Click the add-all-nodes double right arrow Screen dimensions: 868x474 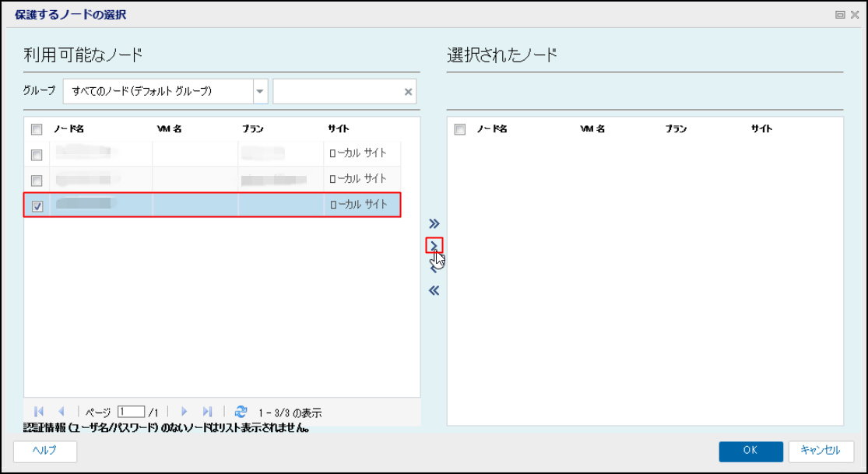pyautogui.click(x=434, y=223)
